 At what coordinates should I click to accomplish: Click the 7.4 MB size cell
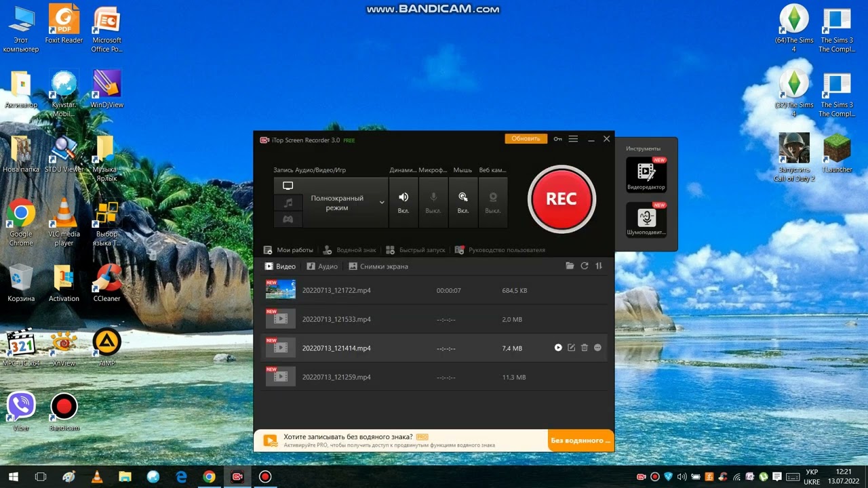tap(512, 348)
